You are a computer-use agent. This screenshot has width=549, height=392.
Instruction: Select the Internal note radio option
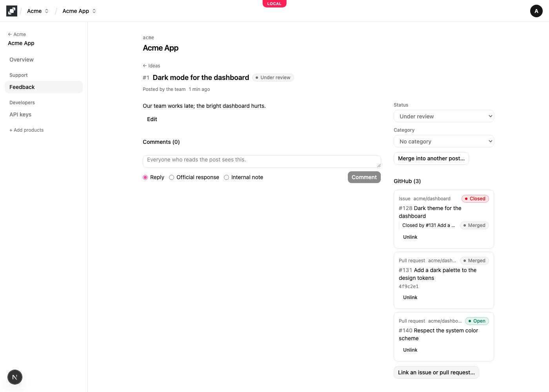[227, 178]
